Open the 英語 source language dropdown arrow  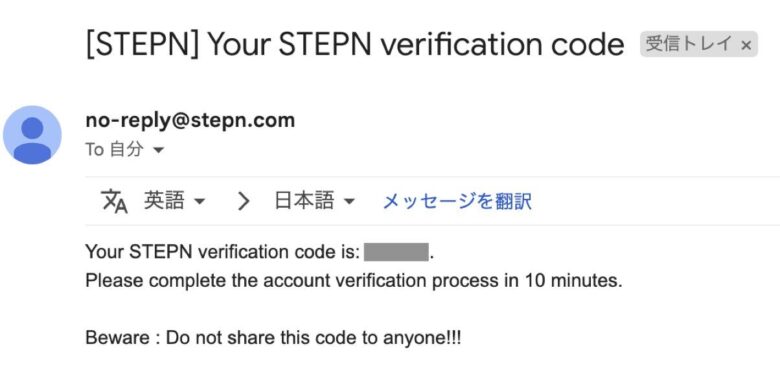click(199, 201)
